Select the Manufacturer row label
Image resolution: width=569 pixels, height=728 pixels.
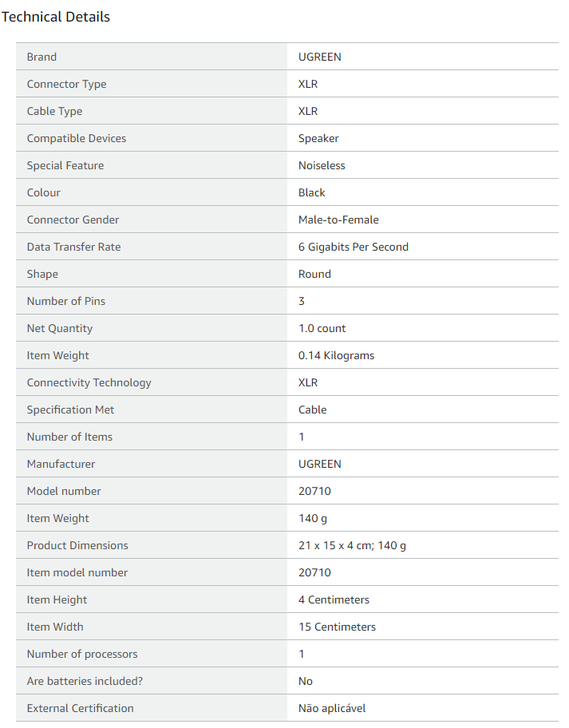(x=61, y=464)
